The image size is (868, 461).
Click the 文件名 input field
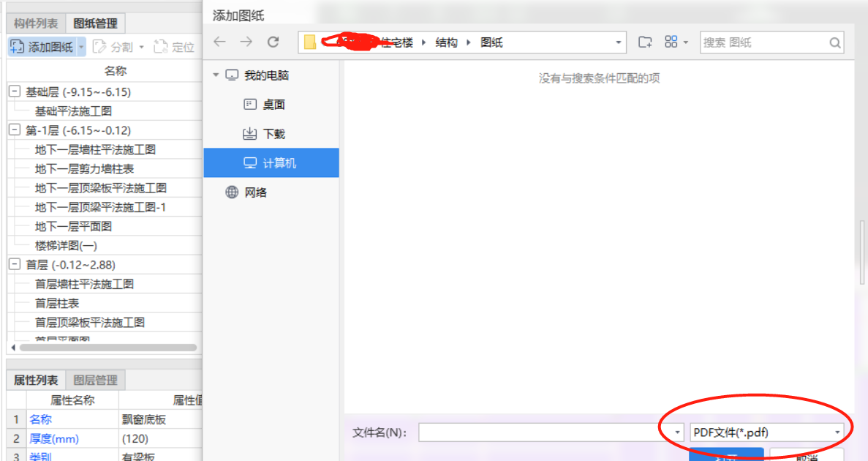546,432
